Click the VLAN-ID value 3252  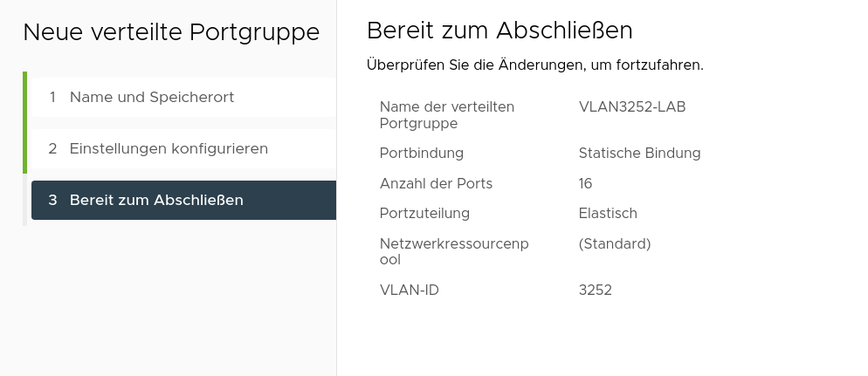point(595,291)
